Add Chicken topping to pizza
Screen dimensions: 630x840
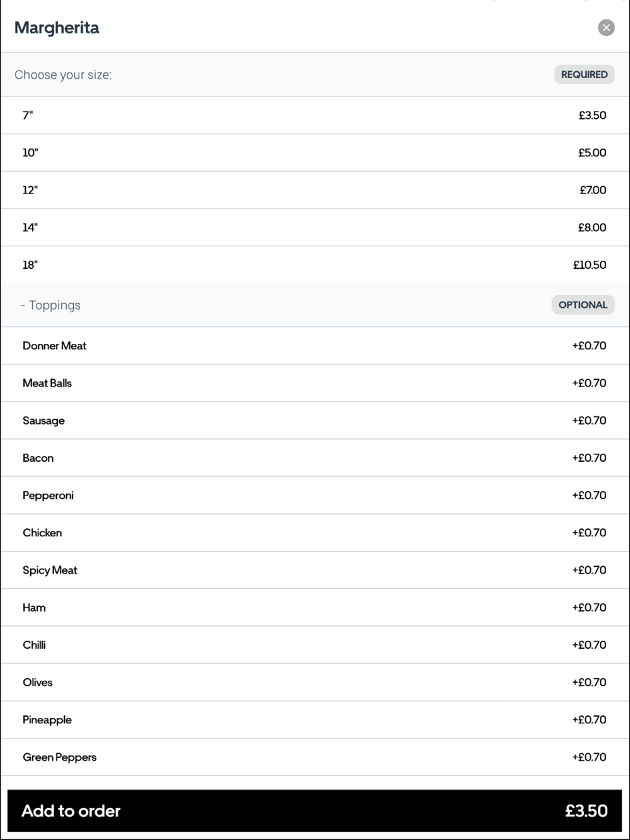315,533
